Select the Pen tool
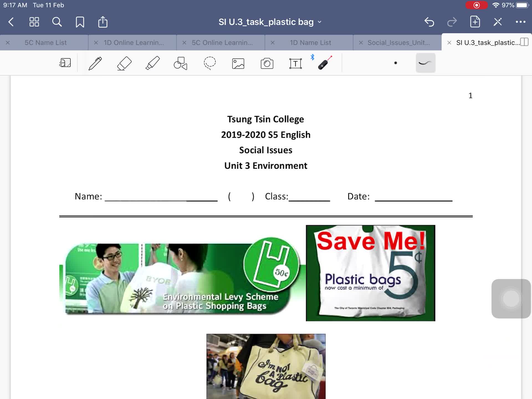The height and width of the screenshot is (399, 532). (95, 63)
